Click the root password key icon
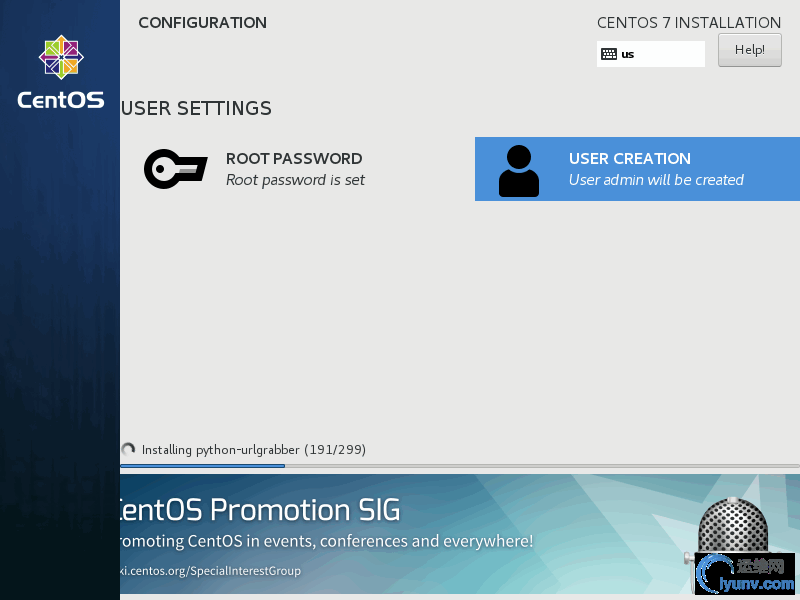 (176, 169)
